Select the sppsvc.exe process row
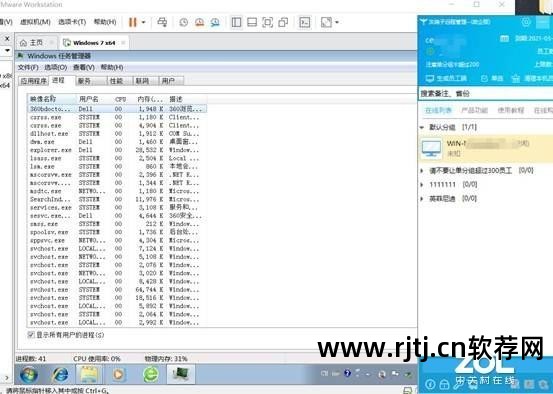Screen dimensions: 553x394 [x=117, y=240]
